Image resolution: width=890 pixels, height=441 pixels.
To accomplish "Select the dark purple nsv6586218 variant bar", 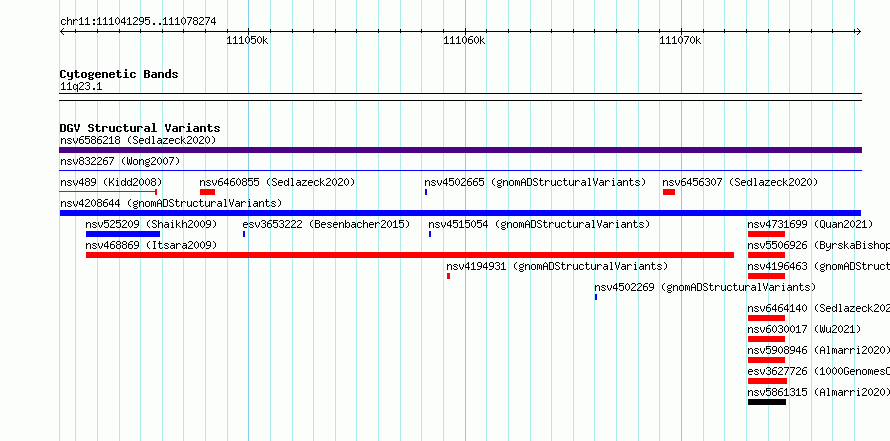I will click(460, 150).
